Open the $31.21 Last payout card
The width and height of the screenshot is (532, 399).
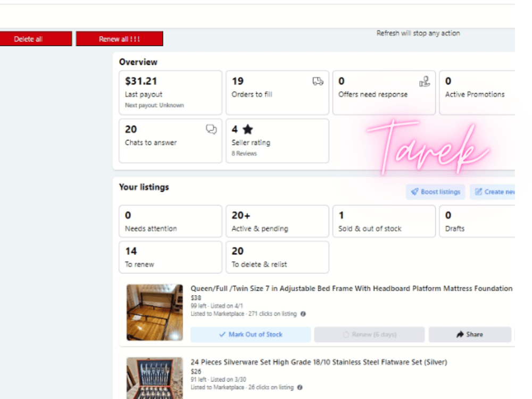click(x=170, y=93)
